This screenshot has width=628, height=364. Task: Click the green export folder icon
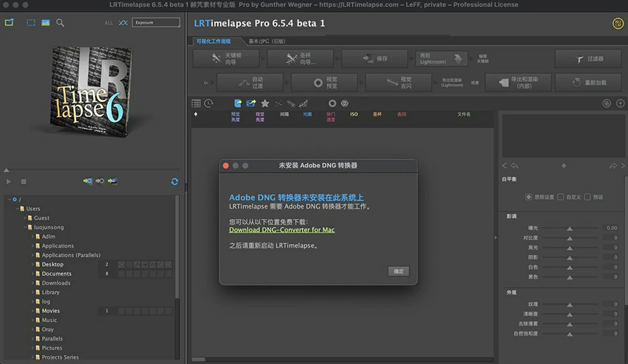click(9, 22)
